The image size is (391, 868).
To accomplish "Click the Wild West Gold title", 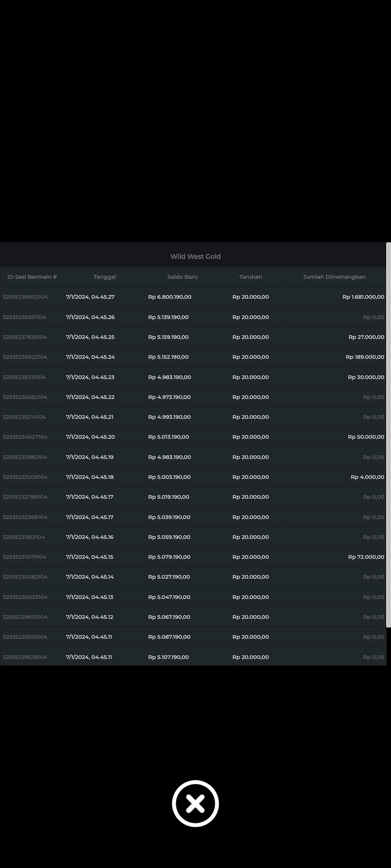I will [x=195, y=256].
